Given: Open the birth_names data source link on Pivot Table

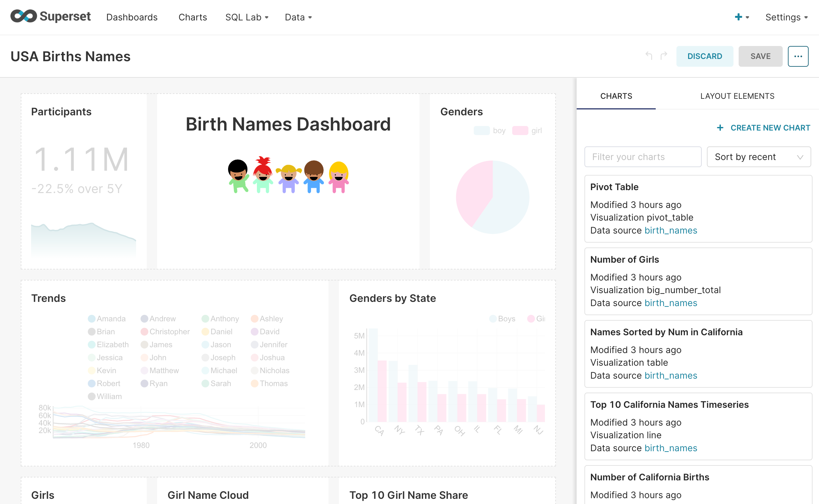Looking at the screenshot, I should pos(670,230).
